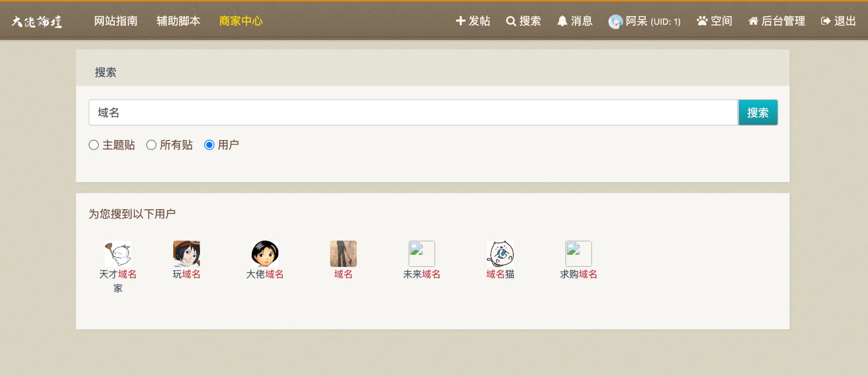Open notifications with the bell icon

[x=562, y=21]
